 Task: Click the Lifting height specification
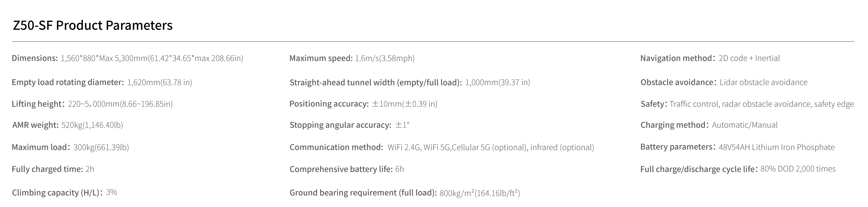click(92, 104)
